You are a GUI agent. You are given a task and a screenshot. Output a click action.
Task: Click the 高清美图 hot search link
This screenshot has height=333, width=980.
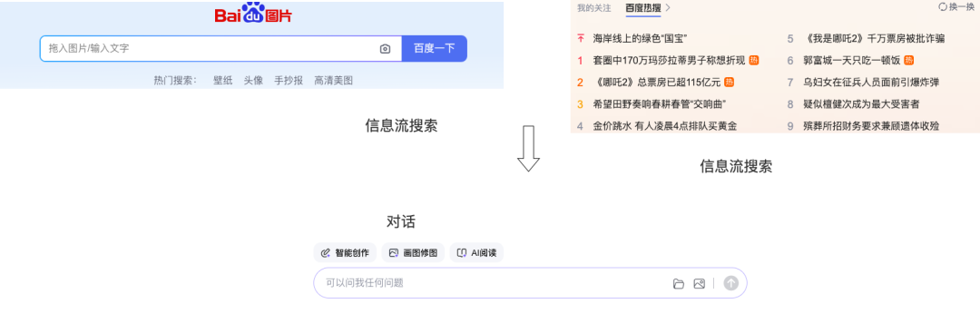coord(334,80)
